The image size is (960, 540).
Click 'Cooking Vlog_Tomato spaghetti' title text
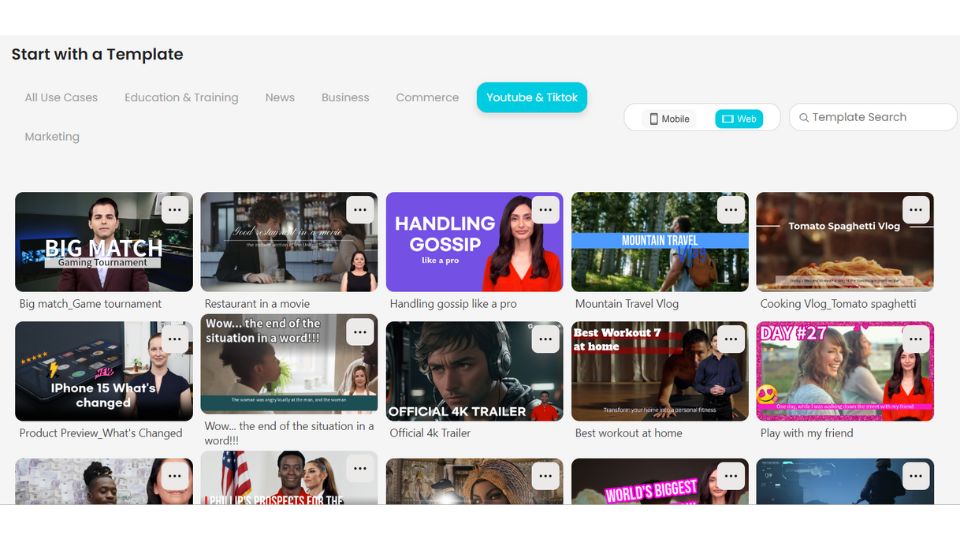click(838, 304)
